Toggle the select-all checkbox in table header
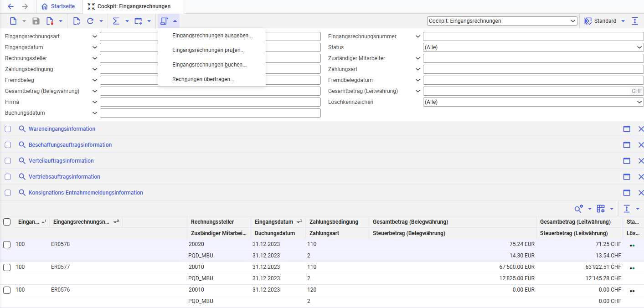This screenshot has width=644, height=308. point(7,222)
